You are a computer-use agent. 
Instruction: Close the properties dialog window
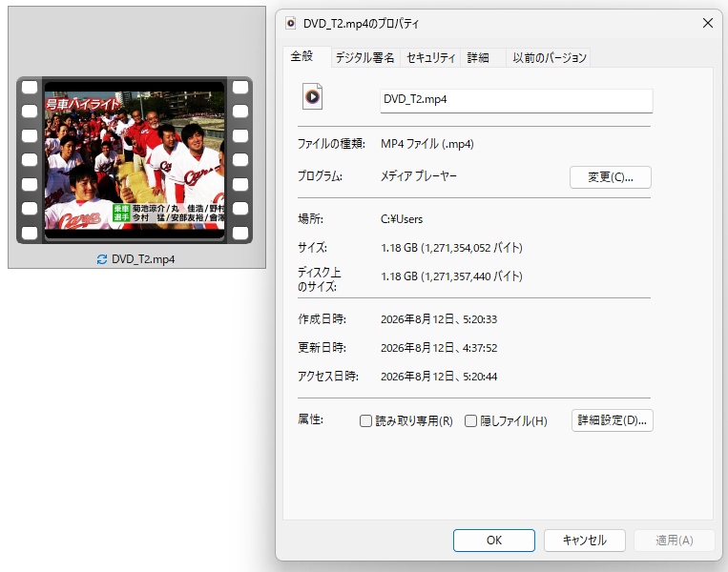[x=708, y=23]
